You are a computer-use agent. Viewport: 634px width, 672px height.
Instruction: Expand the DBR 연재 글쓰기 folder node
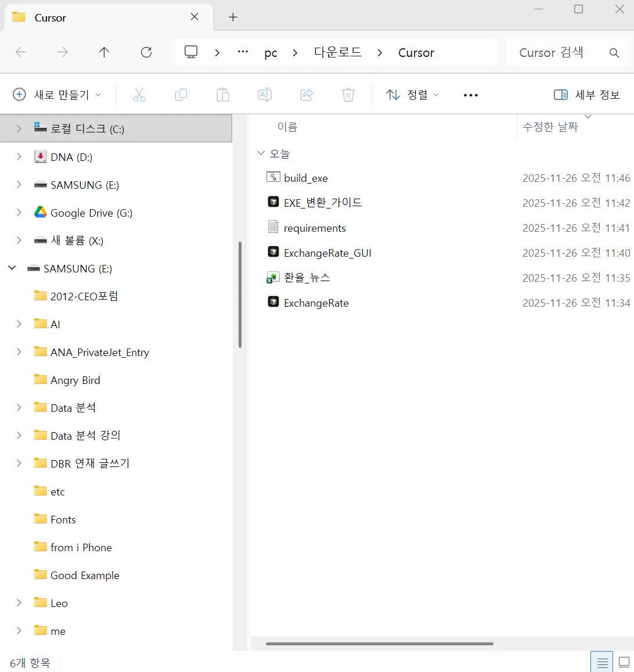pyautogui.click(x=19, y=463)
